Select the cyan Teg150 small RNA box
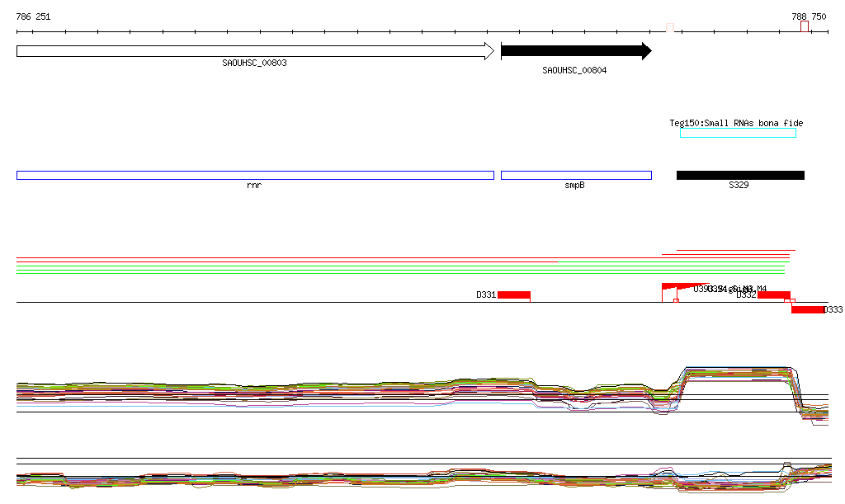Viewport: 845px width, 504px height. pos(738,133)
